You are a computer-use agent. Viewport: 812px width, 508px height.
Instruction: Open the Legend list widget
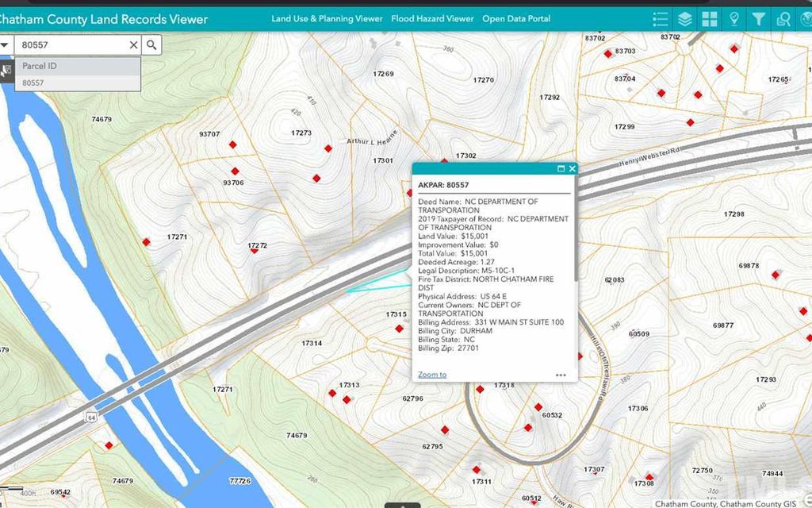[660, 18]
